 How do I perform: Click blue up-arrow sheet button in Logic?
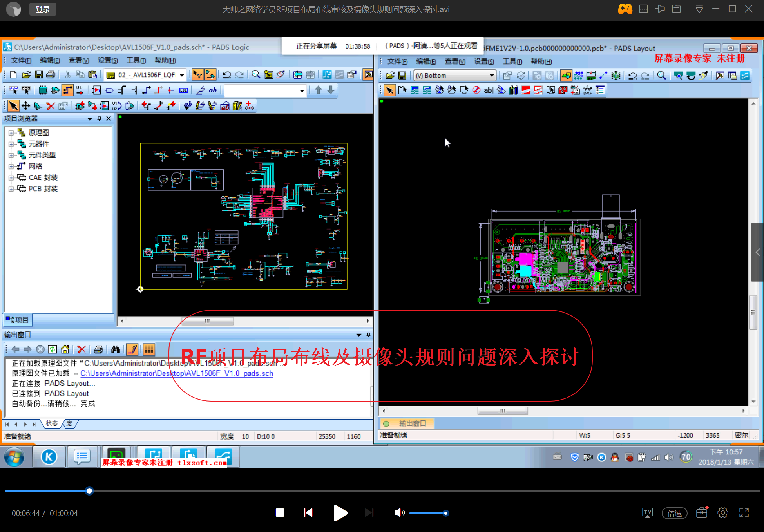318,90
